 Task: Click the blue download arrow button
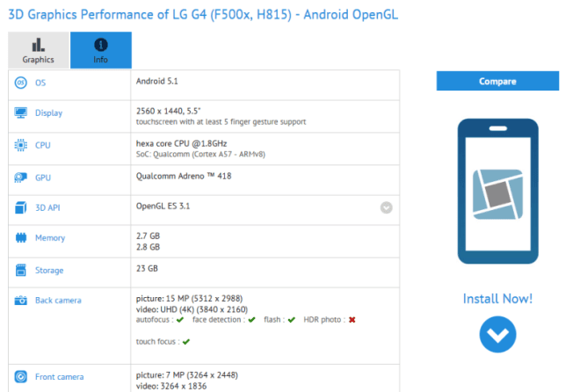(x=497, y=334)
